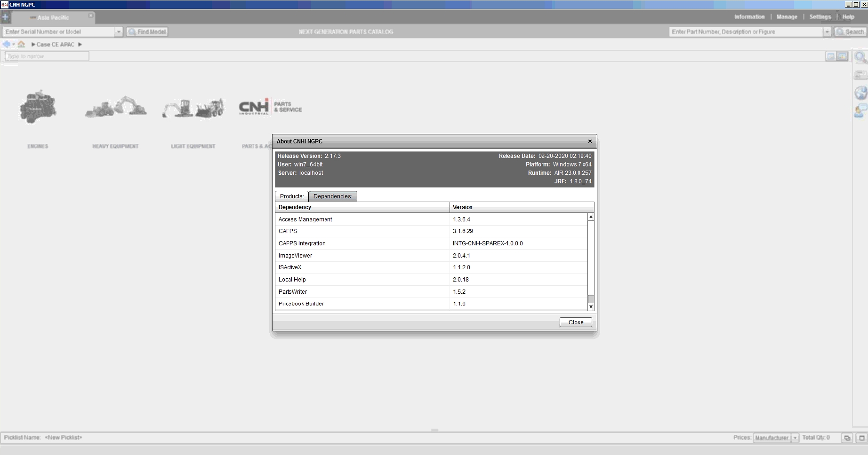Open the part search dropdown arrow
The height and width of the screenshot is (455, 868).
(827, 32)
